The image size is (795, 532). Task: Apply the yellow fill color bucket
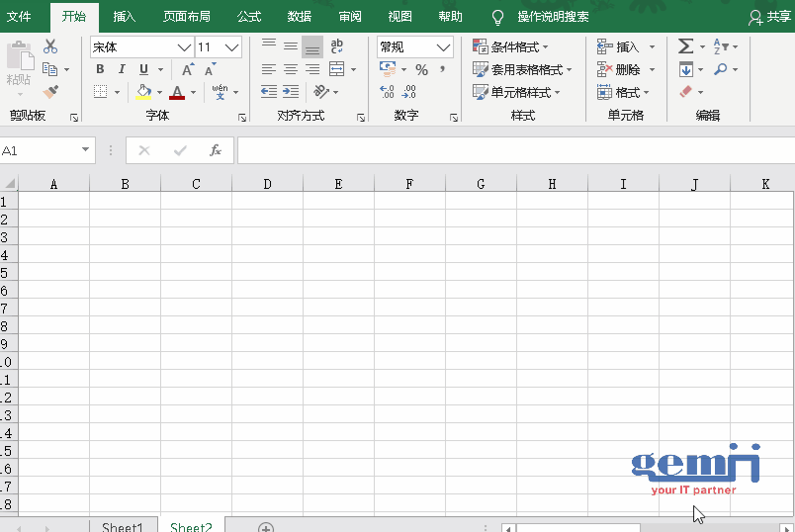coord(144,92)
